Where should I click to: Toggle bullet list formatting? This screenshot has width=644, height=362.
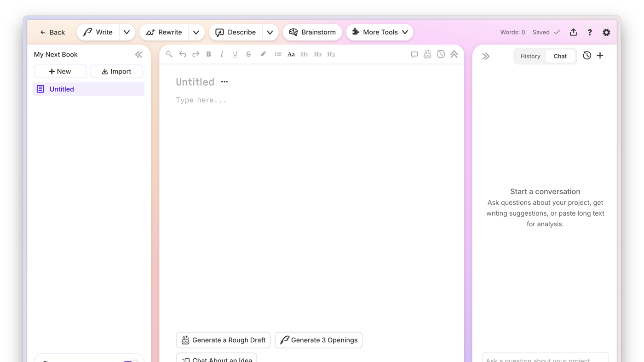tap(278, 54)
